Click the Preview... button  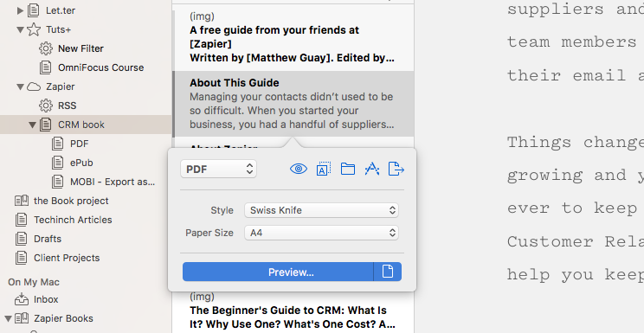click(x=278, y=272)
